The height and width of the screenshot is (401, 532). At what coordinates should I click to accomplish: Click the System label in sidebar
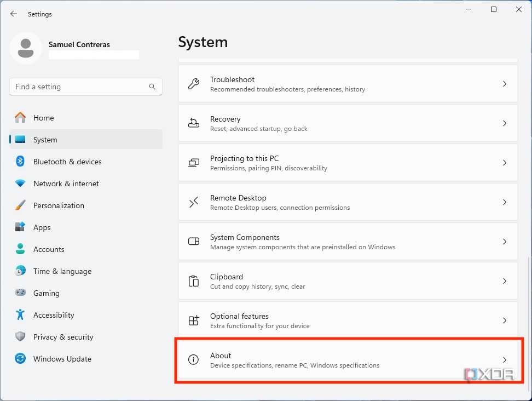click(x=45, y=140)
